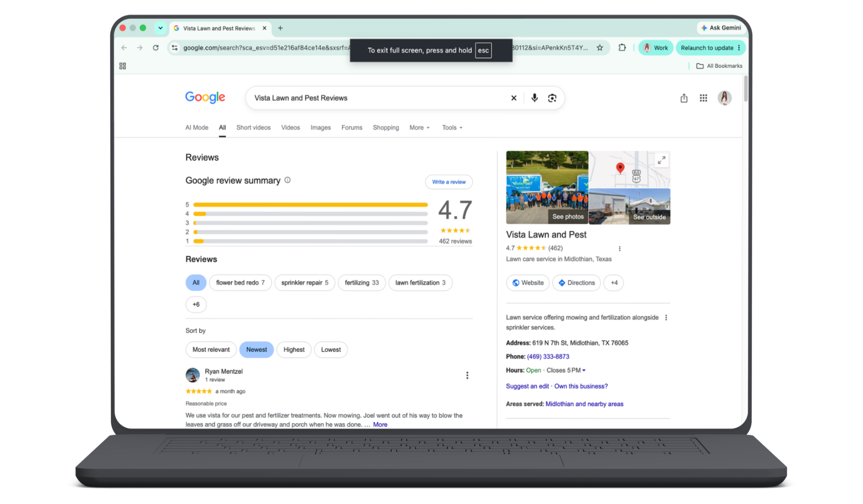Screen dimensions: 863x504
Task: Click Relaunch to update
Action: click(x=707, y=48)
